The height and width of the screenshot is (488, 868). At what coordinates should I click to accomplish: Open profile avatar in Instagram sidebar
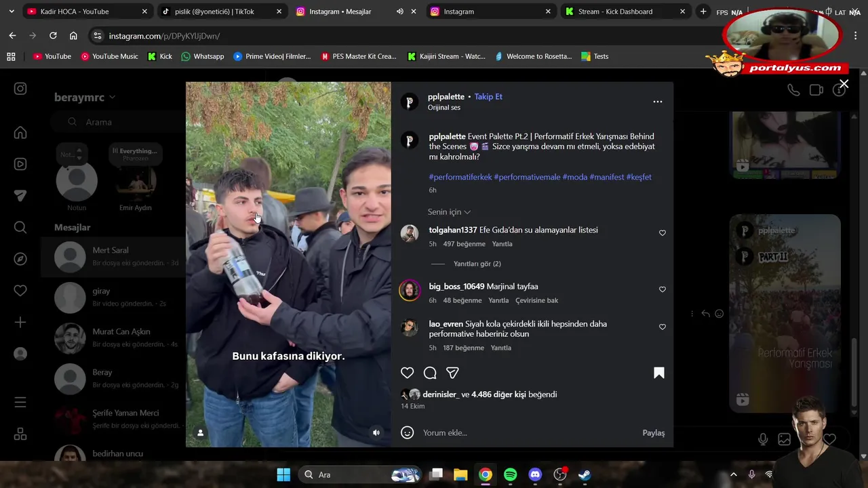click(20, 354)
